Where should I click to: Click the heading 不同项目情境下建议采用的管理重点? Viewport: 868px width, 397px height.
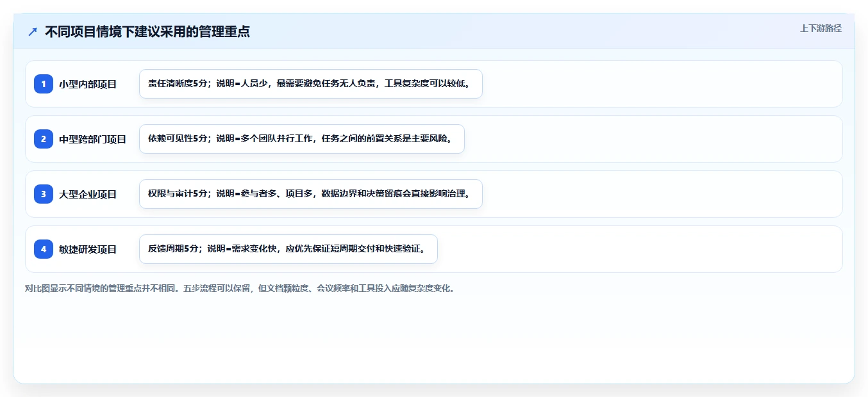pos(147,31)
